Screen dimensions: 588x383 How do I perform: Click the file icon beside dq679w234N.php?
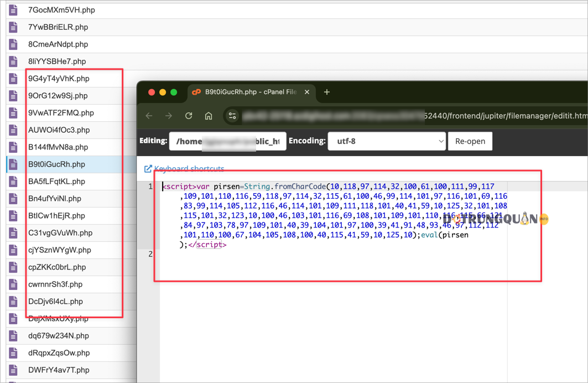pyautogui.click(x=13, y=336)
